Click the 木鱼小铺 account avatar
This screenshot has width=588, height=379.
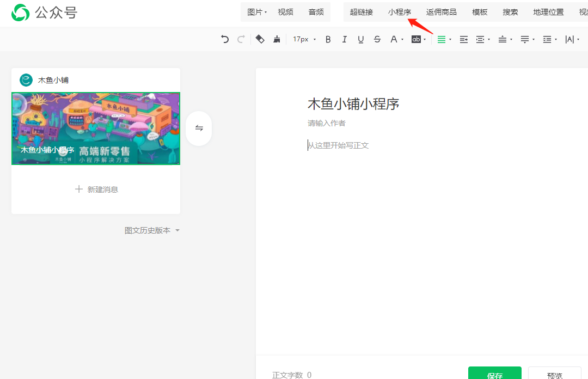tap(26, 80)
